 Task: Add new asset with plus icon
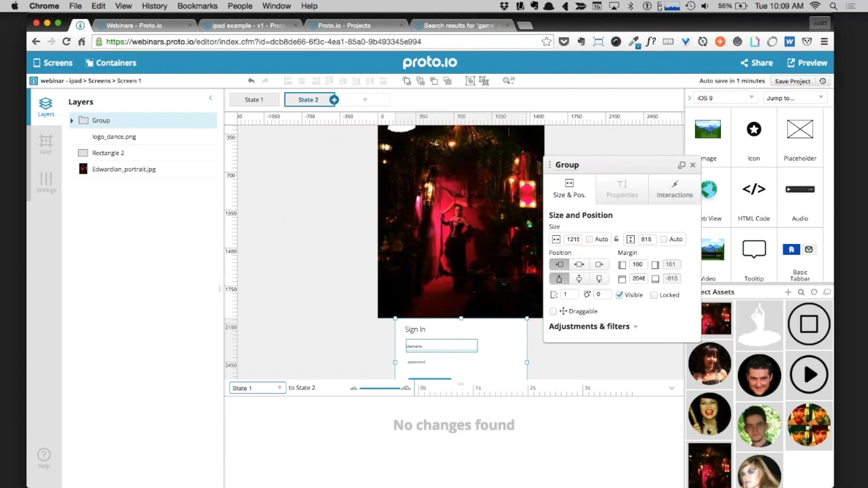788,292
